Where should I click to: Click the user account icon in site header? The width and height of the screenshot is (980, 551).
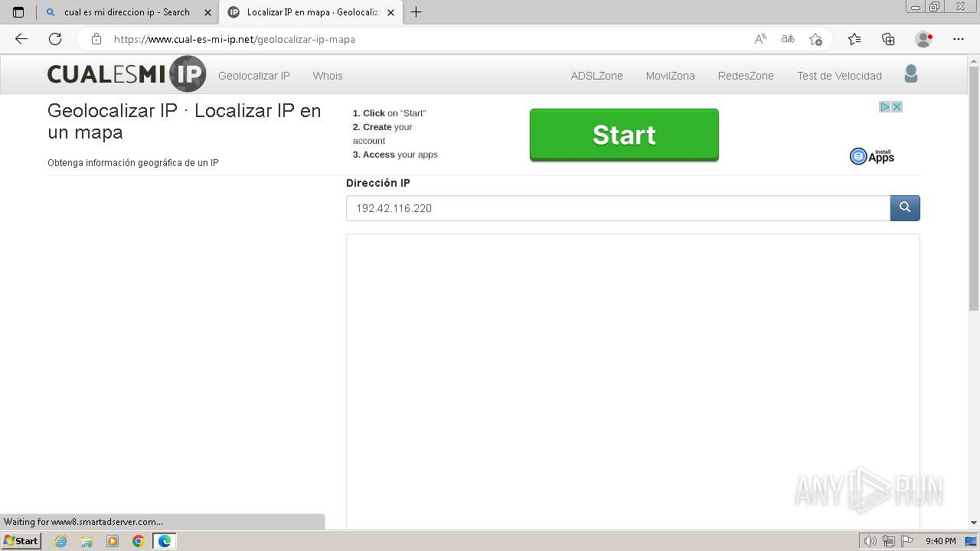pos(910,74)
